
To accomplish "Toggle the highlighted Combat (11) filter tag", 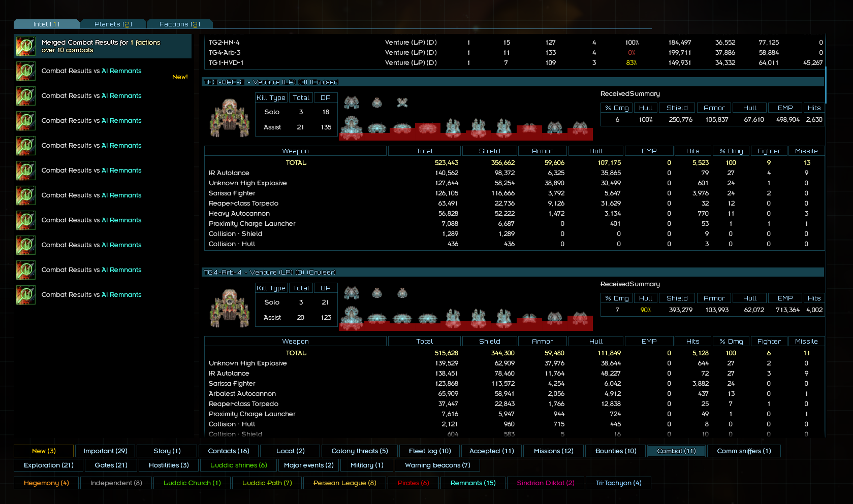I will [676, 451].
